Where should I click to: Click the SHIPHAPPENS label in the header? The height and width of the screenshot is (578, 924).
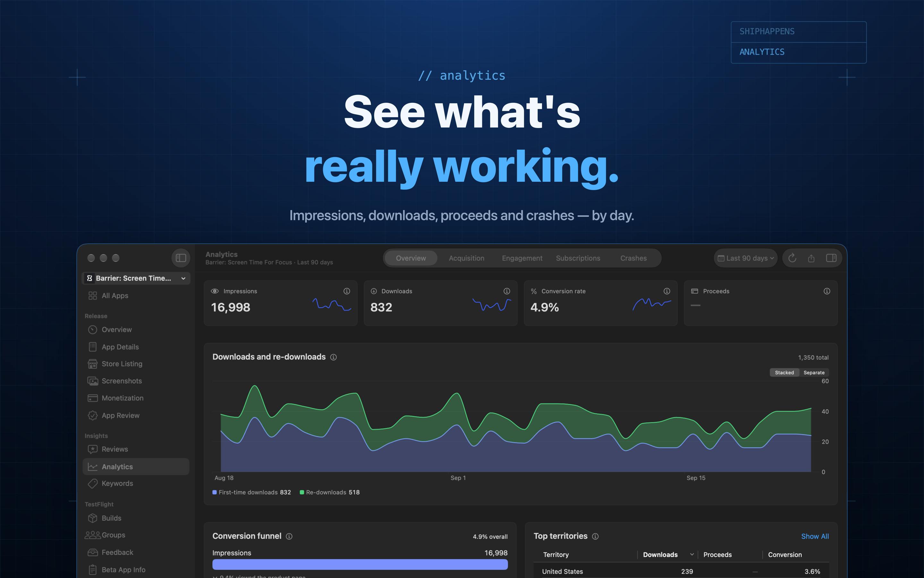(x=767, y=31)
